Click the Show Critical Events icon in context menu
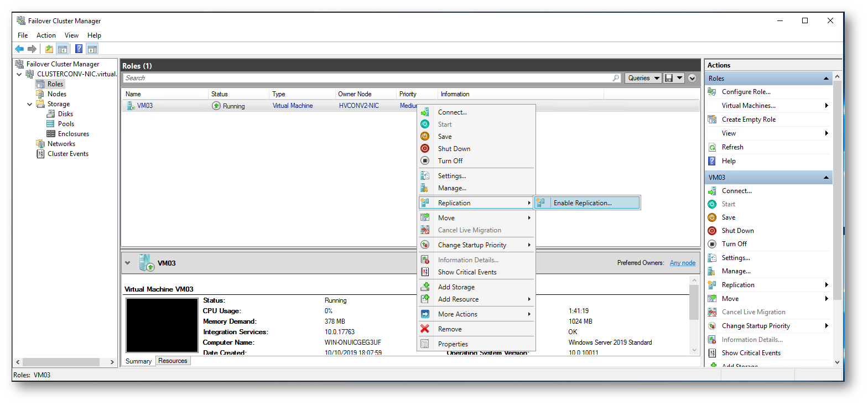The image size is (868, 405). coord(425,272)
